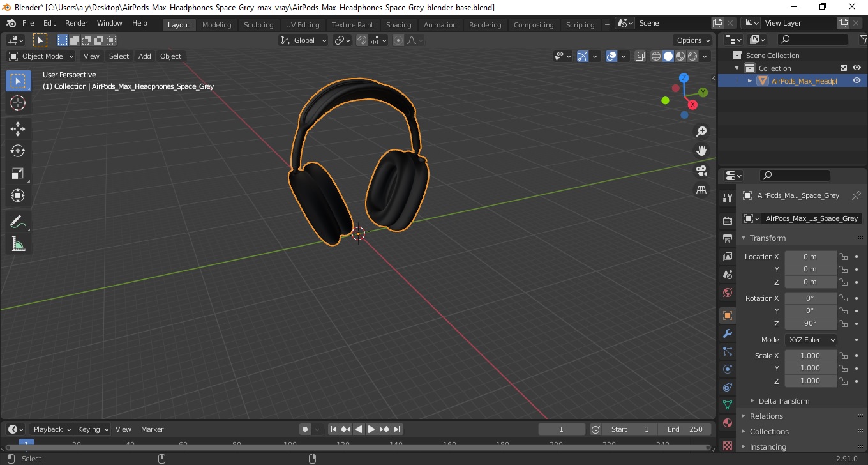Screen dimensions: 868x465
Task: Open the Tool properties tab
Action: pos(727,198)
